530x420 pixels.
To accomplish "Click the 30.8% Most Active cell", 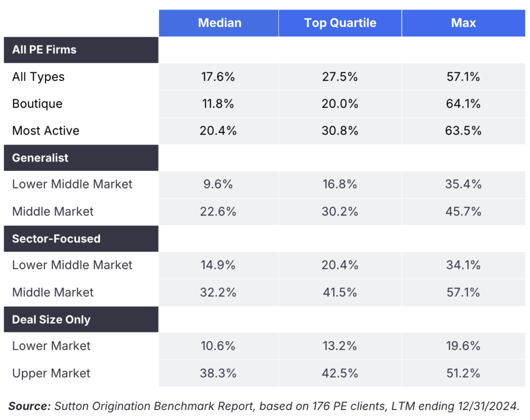I will [340, 131].
